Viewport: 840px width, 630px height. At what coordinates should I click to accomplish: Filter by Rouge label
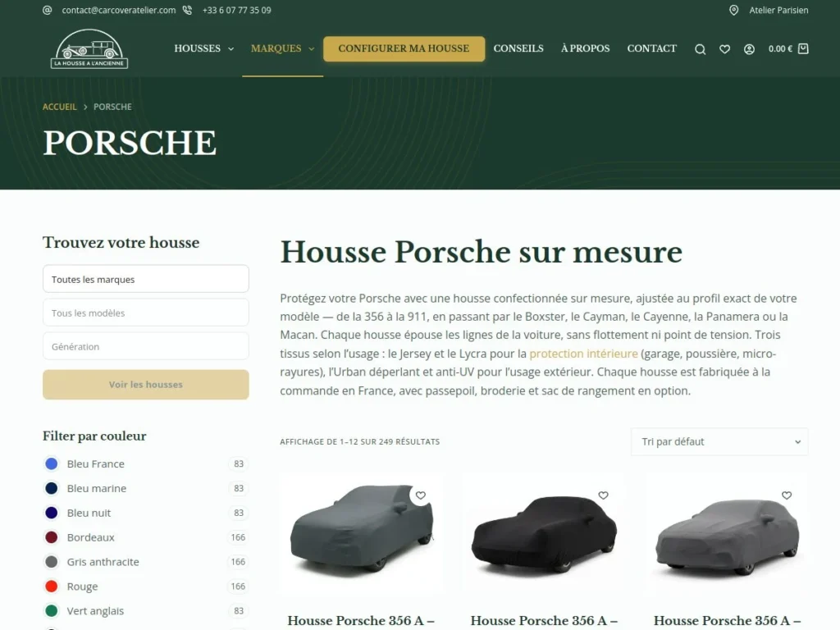click(82, 587)
